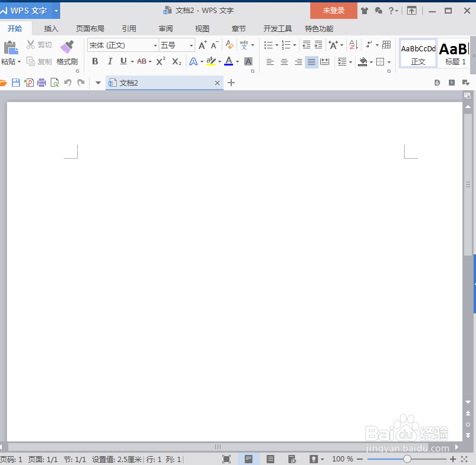Add a new document tab with plus

pyautogui.click(x=231, y=83)
